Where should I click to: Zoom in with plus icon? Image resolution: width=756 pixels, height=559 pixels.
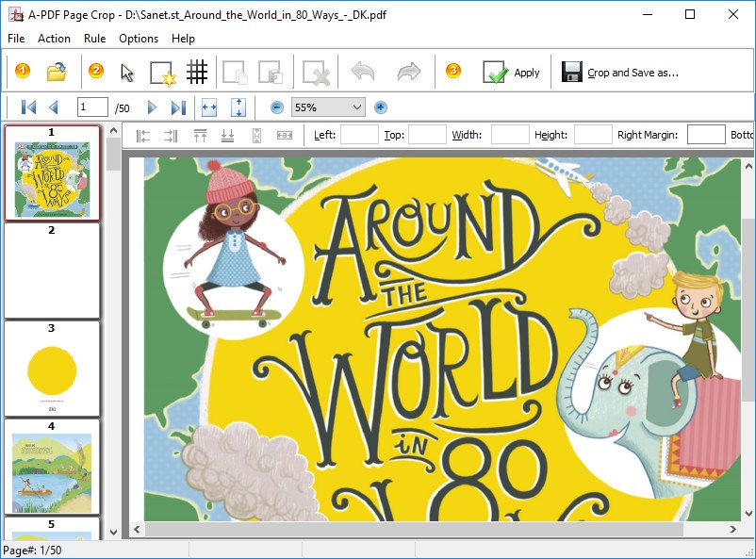[x=381, y=107]
